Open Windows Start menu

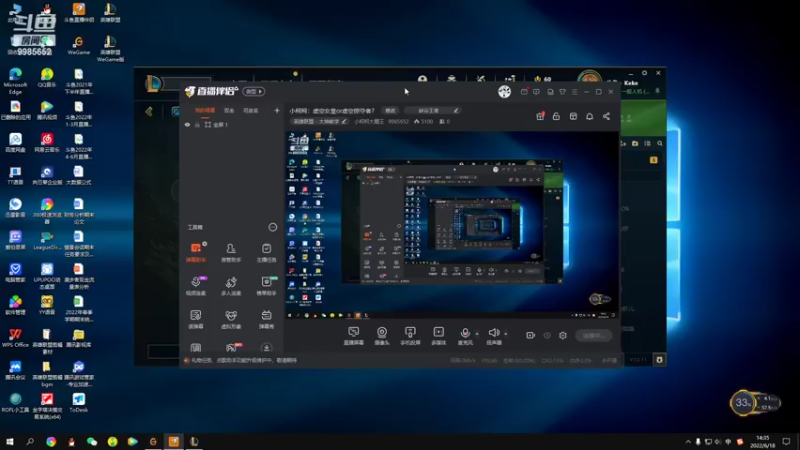point(10,441)
